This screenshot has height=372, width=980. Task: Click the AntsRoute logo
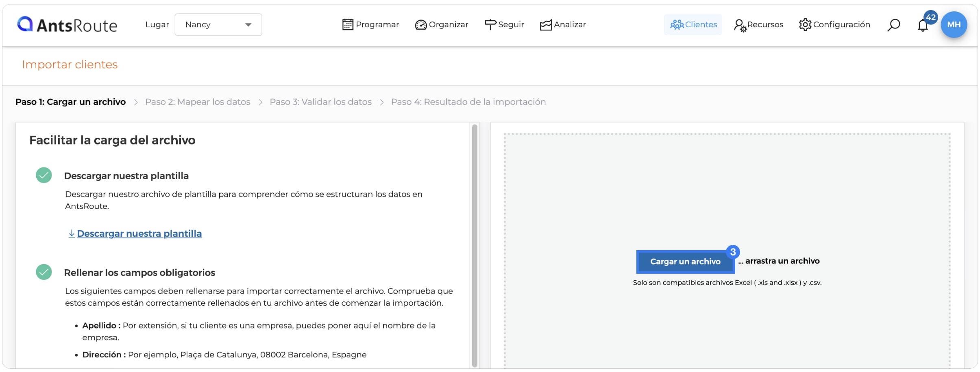tap(67, 25)
